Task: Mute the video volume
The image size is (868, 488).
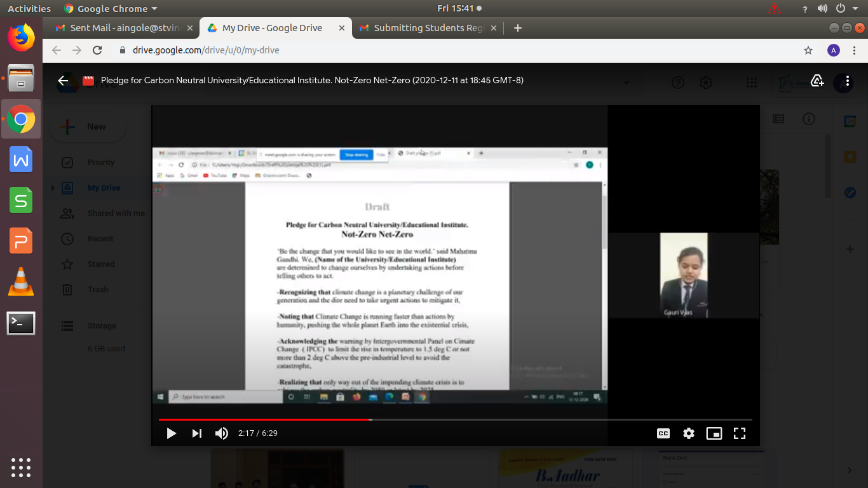Action: 221,433
